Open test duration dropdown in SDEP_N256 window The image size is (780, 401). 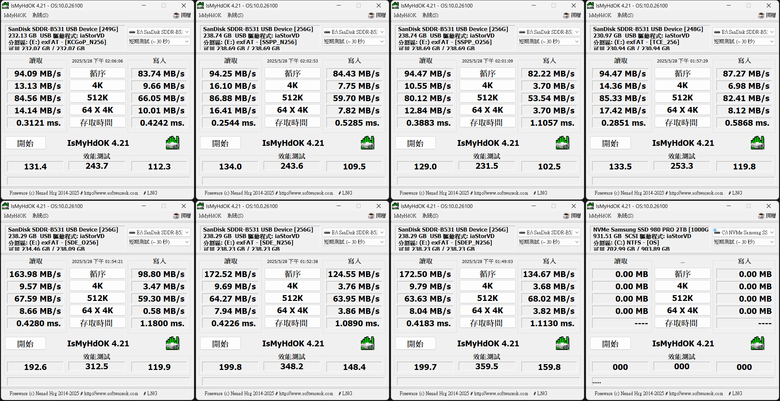(549, 242)
